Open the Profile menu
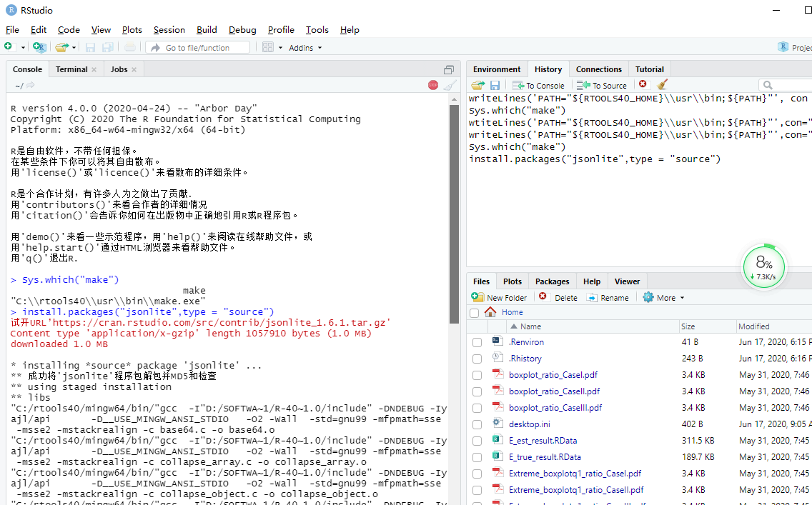This screenshot has width=812, height=505. [281, 30]
